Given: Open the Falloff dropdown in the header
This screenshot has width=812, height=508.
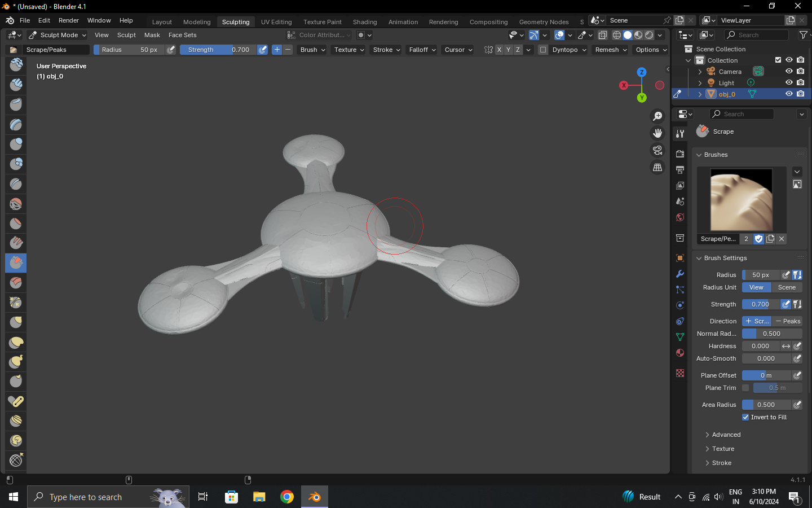Looking at the screenshot, I should [421, 50].
